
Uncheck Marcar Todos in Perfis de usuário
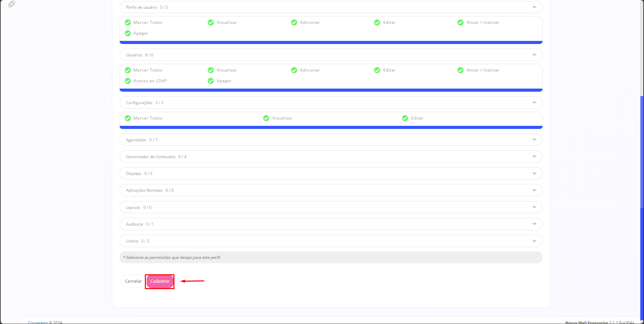point(128,22)
